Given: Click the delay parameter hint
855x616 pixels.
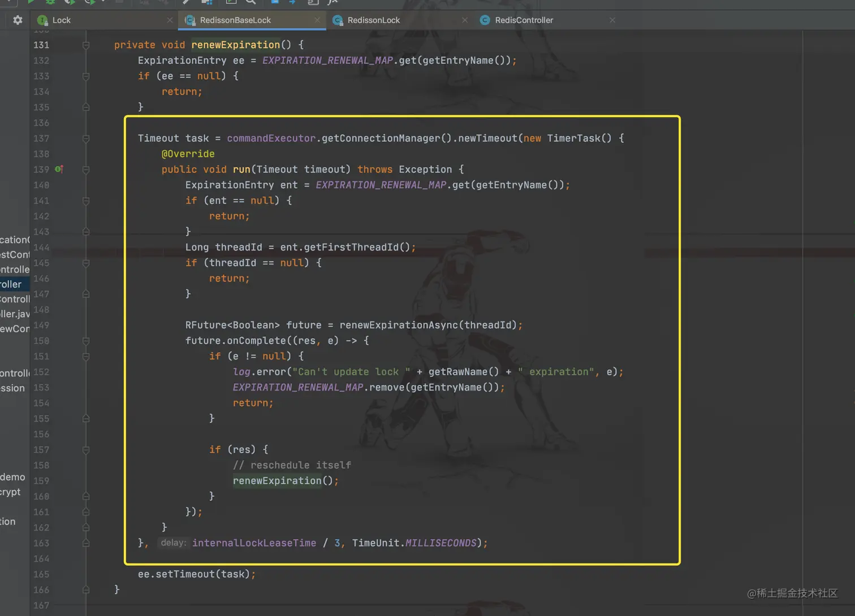Looking at the screenshot, I should (173, 543).
